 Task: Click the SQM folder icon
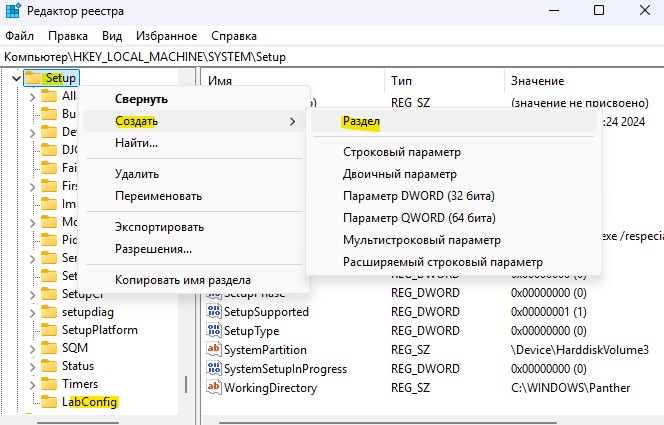[49, 348]
